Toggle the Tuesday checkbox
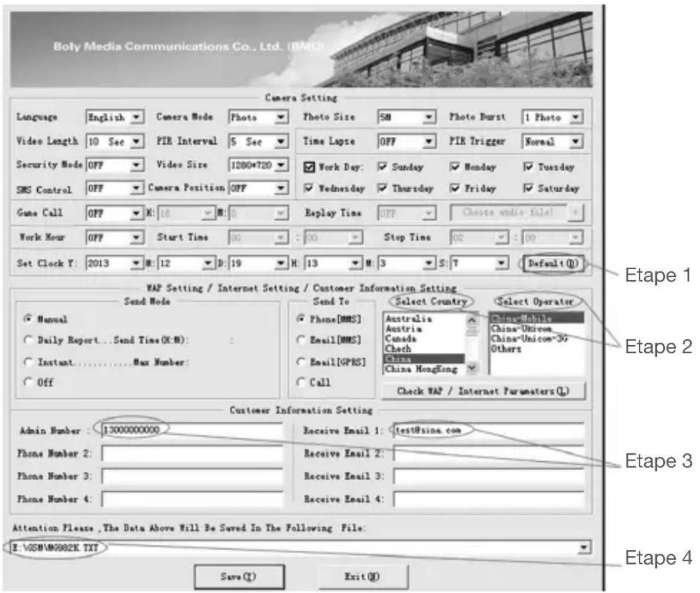 (x=528, y=166)
